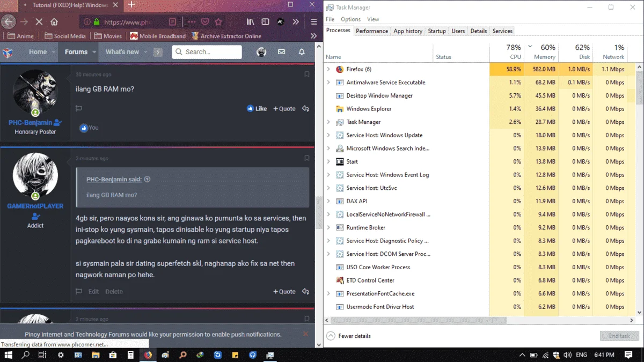The width and height of the screenshot is (644, 362).
Task: Switch to App history tab
Action: pos(408,31)
